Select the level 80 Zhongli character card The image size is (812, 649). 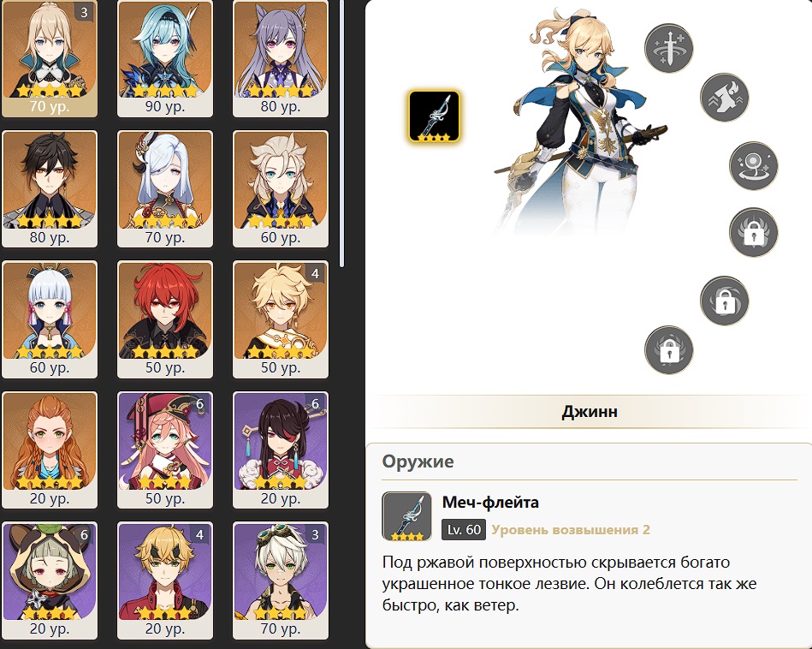(x=50, y=188)
